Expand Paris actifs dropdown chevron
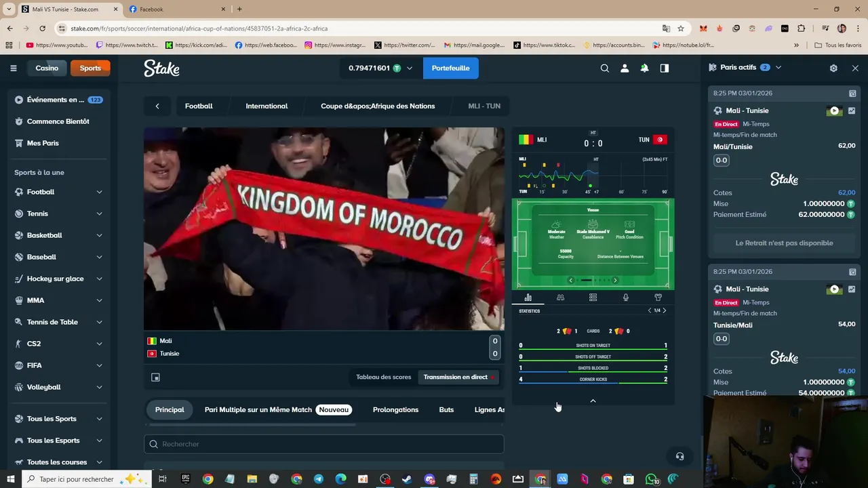Image resolution: width=868 pixels, height=488 pixels. tap(778, 67)
